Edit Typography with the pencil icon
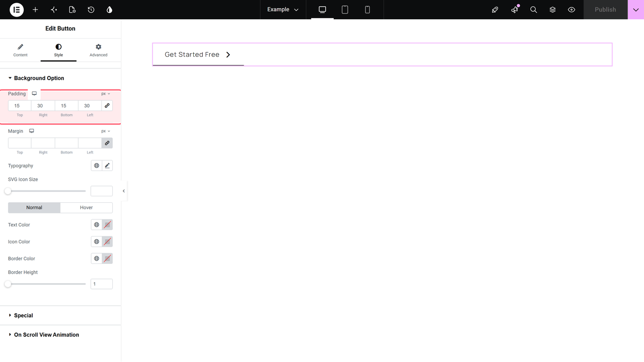Image resolution: width=644 pixels, height=362 pixels. point(107,166)
